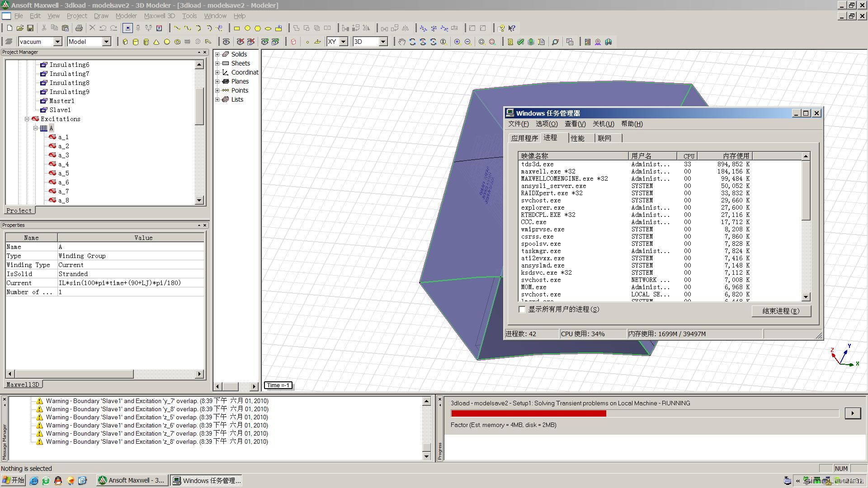868x488 pixels.
Task: Select excitation a_5 in project tree
Action: coord(63,174)
